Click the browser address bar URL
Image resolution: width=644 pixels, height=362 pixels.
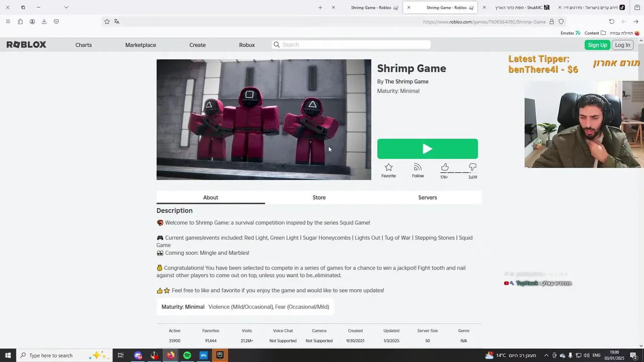[484, 22]
